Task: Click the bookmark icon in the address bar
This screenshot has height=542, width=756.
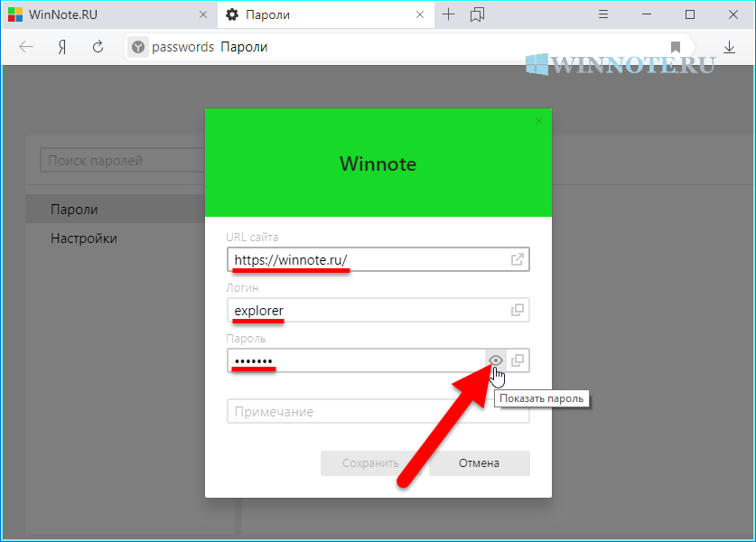Action: [x=676, y=47]
